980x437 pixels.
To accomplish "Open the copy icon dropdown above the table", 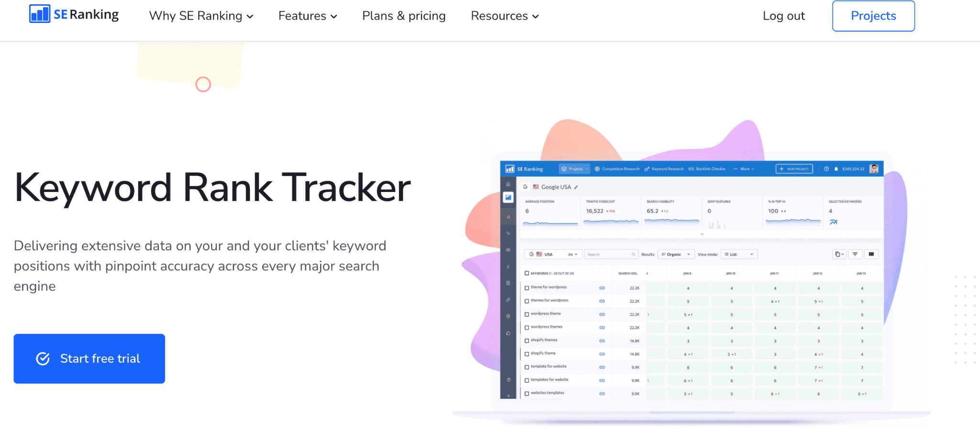I will [x=839, y=254].
